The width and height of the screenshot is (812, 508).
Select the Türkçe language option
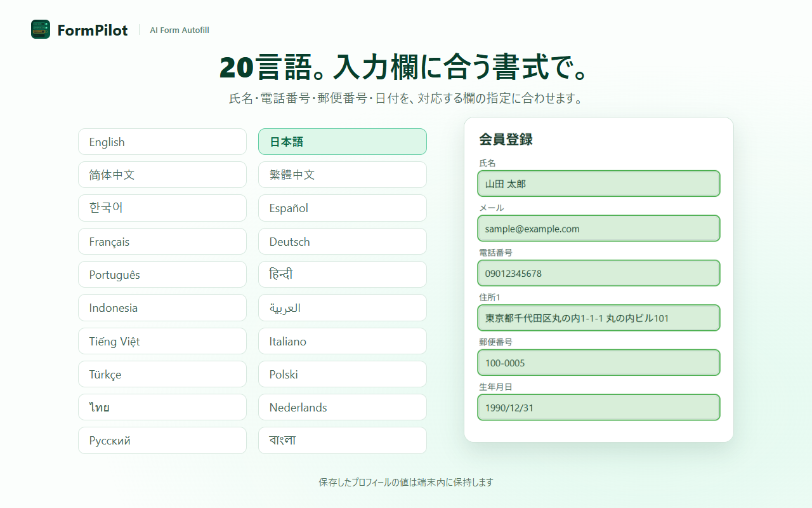tap(162, 374)
